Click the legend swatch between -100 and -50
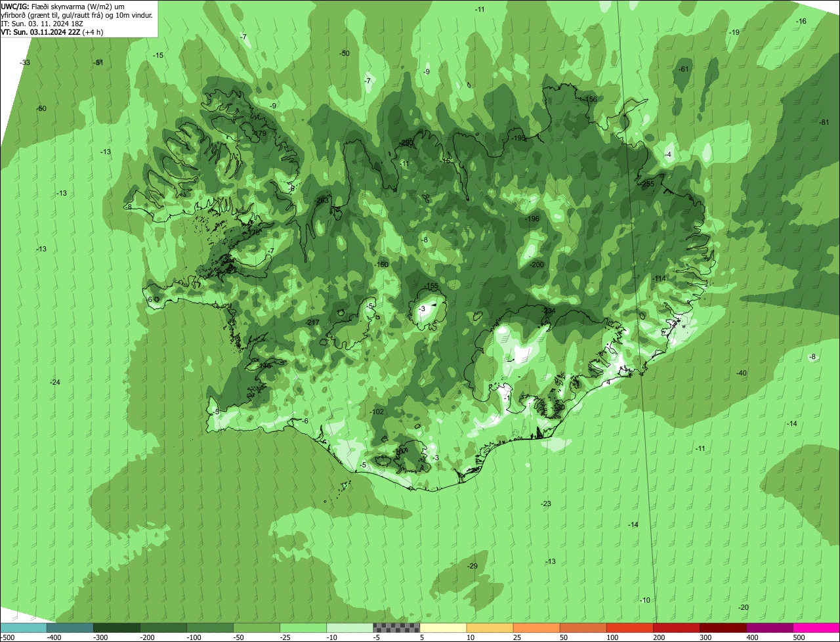 [x=210, y=628]
